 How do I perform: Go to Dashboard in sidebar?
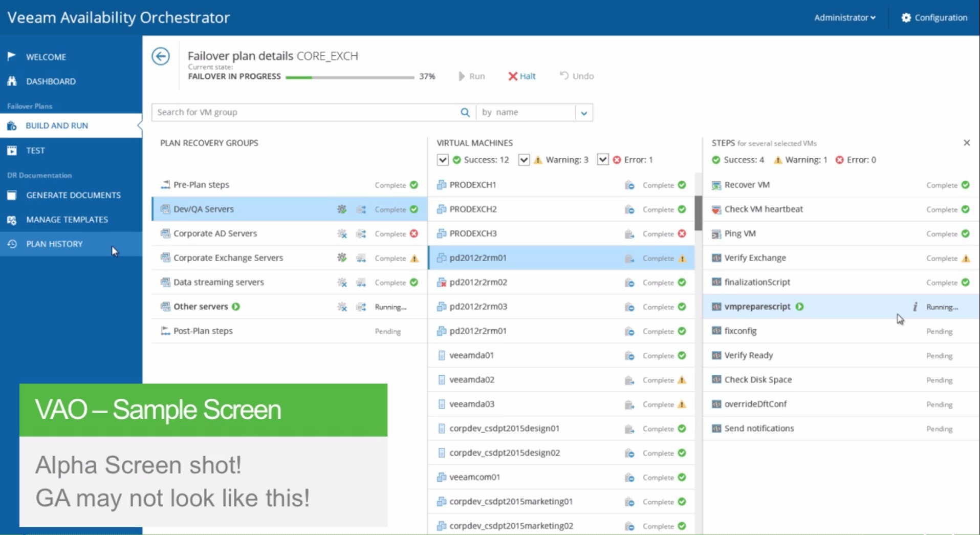click(x=51, y=81)
